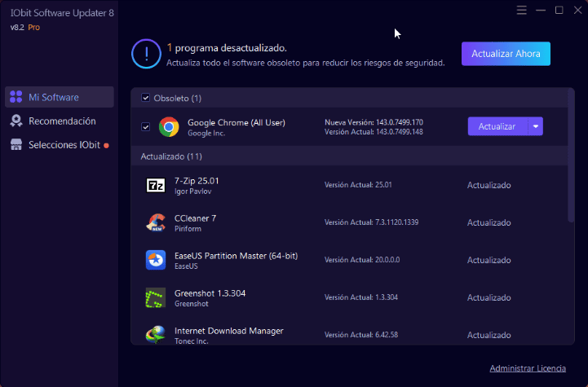The width and height of the screenshot is (588, 387).
Task: Click the CCleaner 7 app icon
Action: point(156,222)
